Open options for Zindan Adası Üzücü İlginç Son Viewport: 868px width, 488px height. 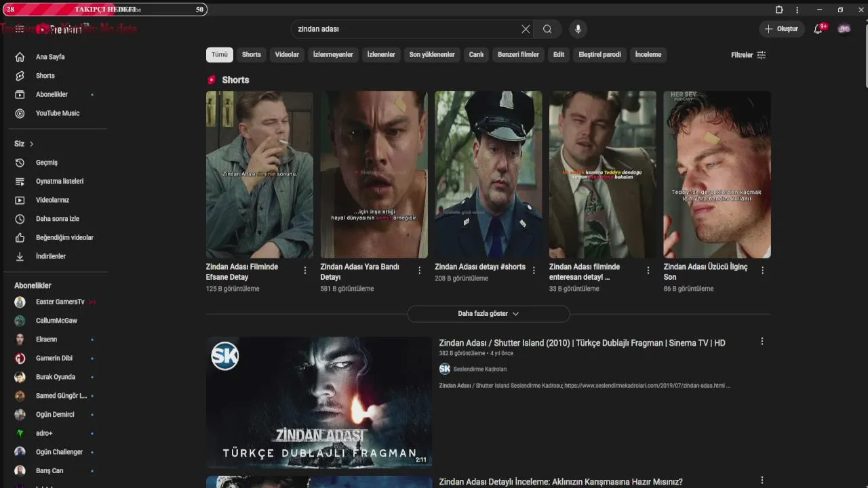point(763,270)
